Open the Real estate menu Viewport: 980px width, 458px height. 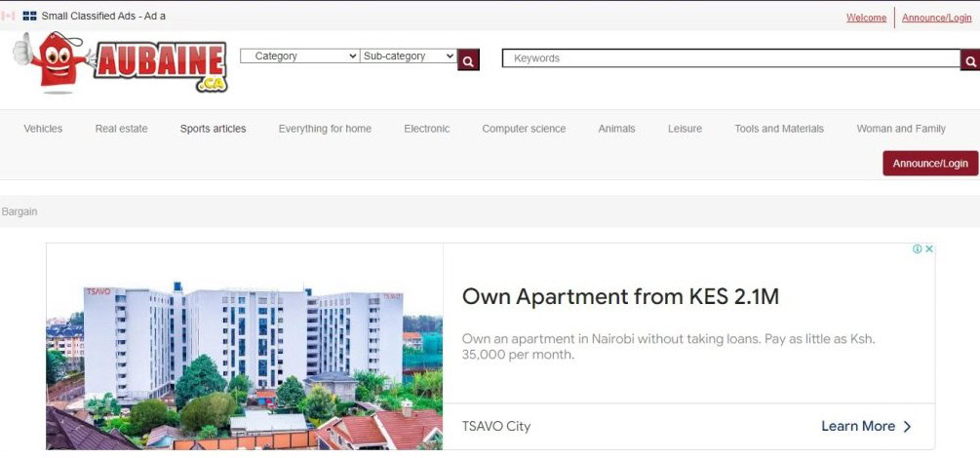[121, 129]
